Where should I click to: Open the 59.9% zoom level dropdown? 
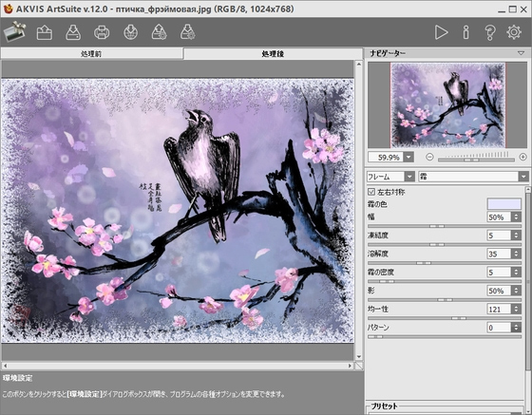(408, 157)
